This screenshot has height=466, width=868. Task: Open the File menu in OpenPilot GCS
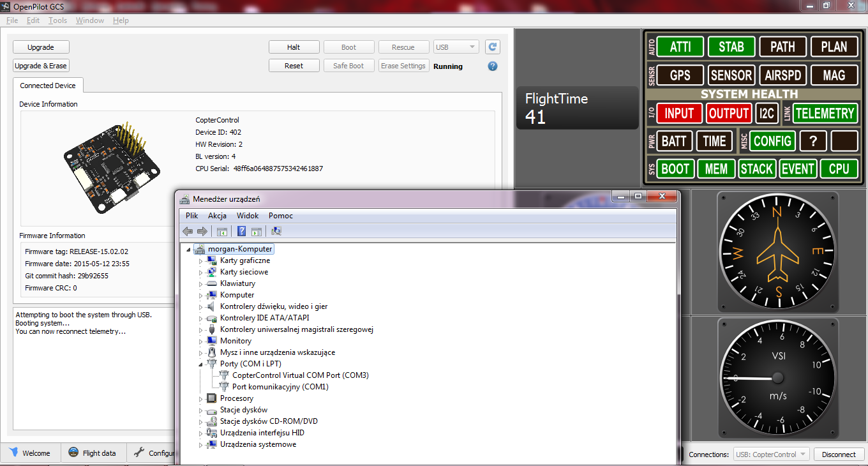12,20
